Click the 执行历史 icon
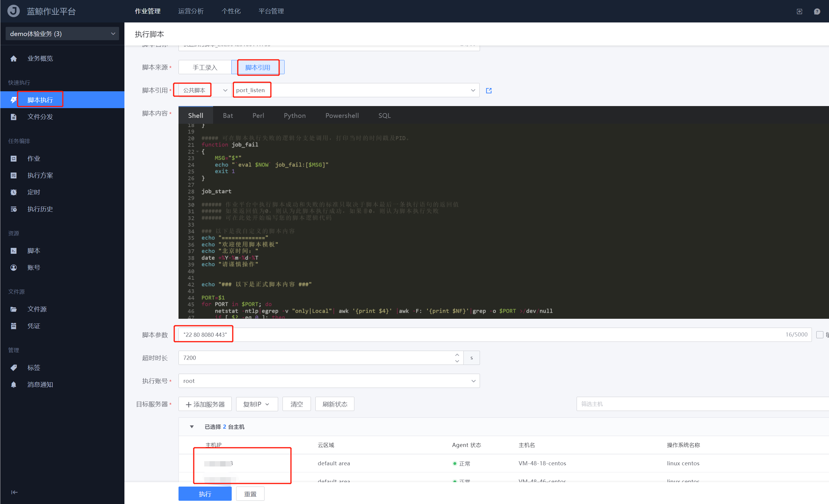 coord(14,209)
